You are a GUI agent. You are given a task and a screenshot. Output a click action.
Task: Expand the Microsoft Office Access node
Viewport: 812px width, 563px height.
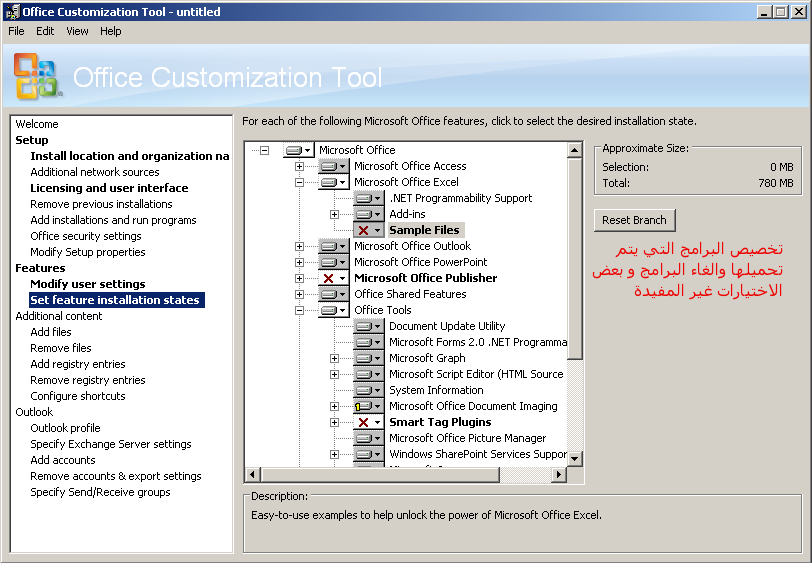299,166
